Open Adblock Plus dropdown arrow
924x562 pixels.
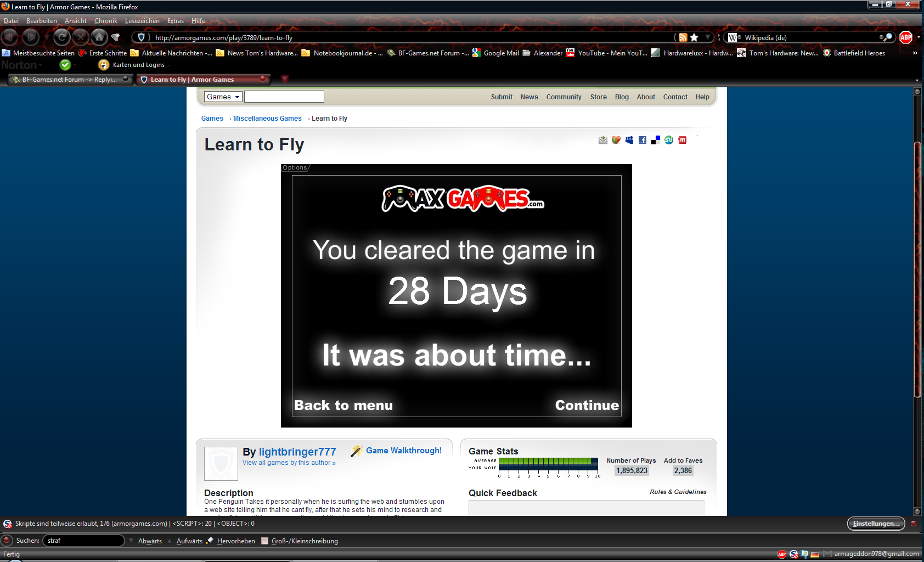(x=919, y=37)
